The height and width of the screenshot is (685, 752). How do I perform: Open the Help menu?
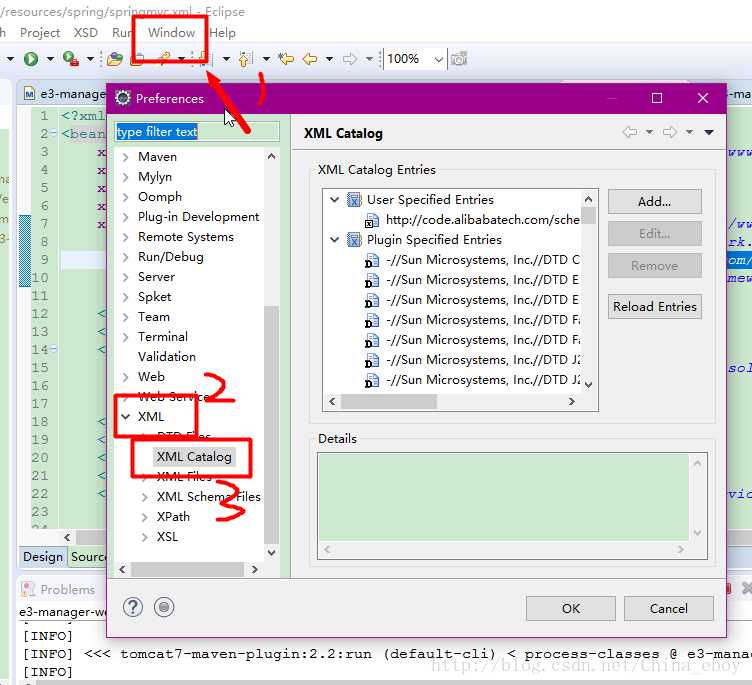point(223,33)
